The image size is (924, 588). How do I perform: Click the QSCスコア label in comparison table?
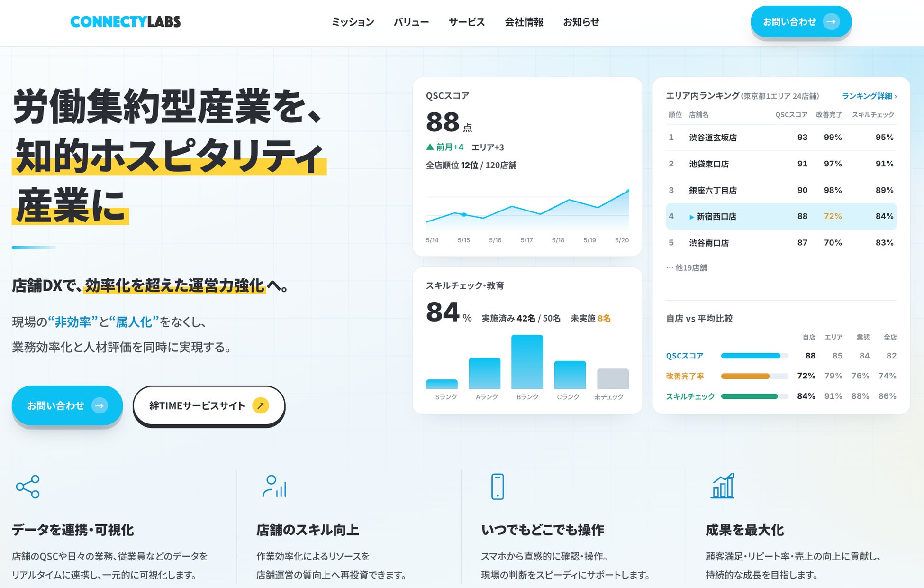pos(685,356)
